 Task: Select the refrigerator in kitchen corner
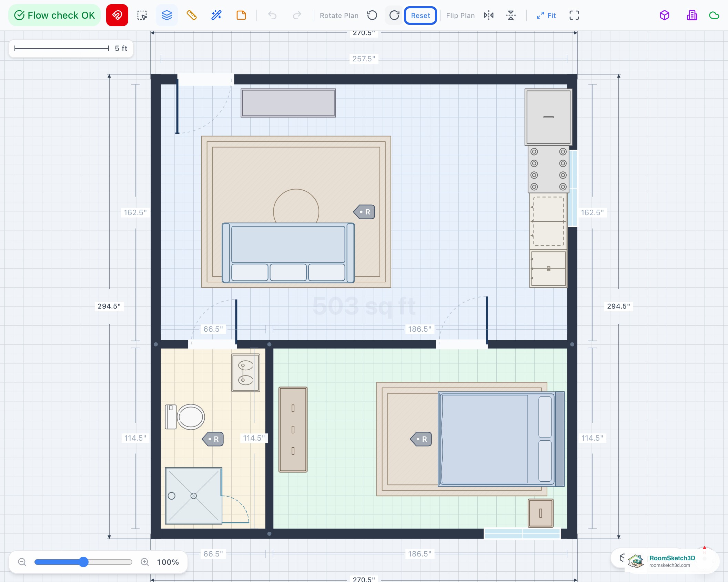[x=548, y=117]
